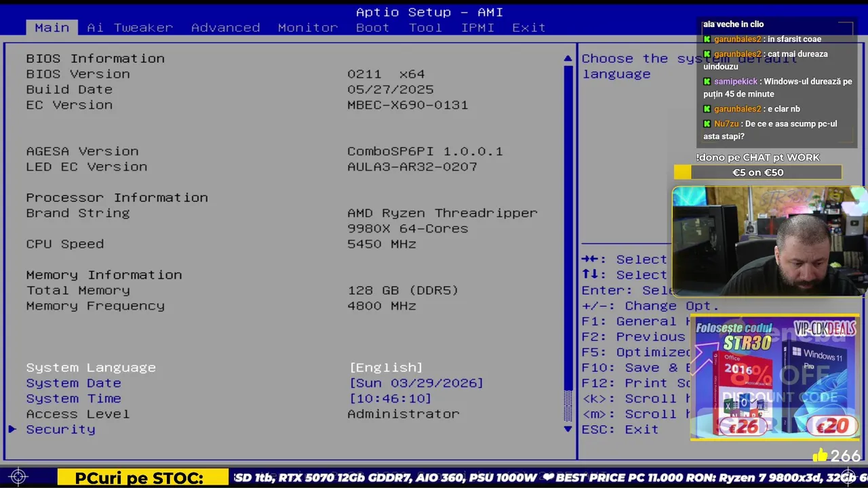Open the Security submenu
The width and height of the screenshot is (868, 488).
pyautogui.click(x=60, y=429)
